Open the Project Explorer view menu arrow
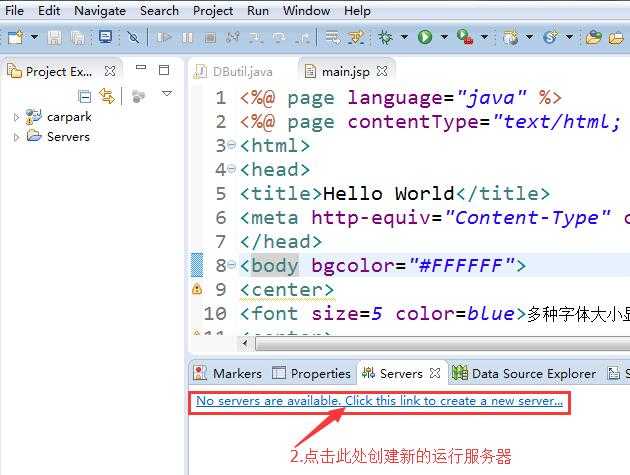Image resolution: width=630 pixels, height=475 pixels. [167, 93]
